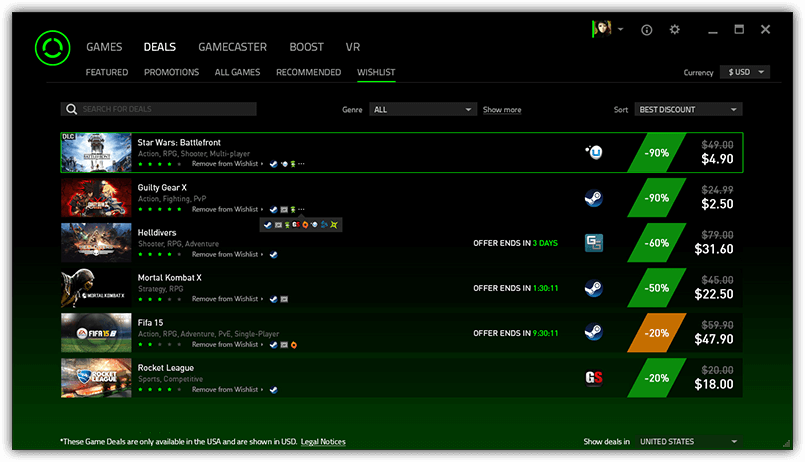Viewport: 805px width, 462px height.
Task: Click the $18.00 sale price
Action: pos(714,384)
